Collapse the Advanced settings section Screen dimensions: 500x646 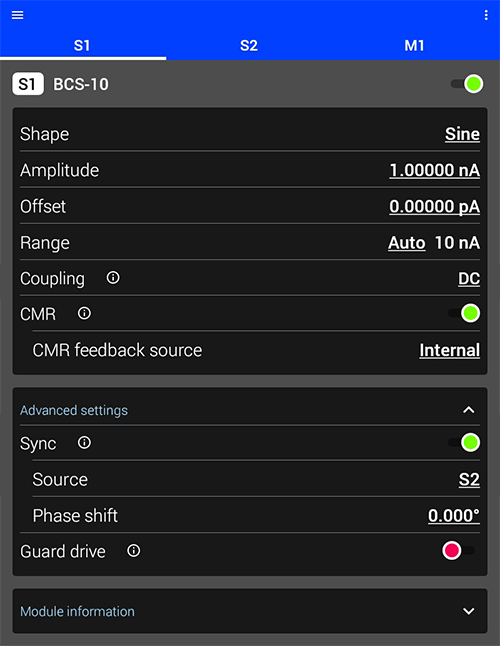tap(469, 410)
